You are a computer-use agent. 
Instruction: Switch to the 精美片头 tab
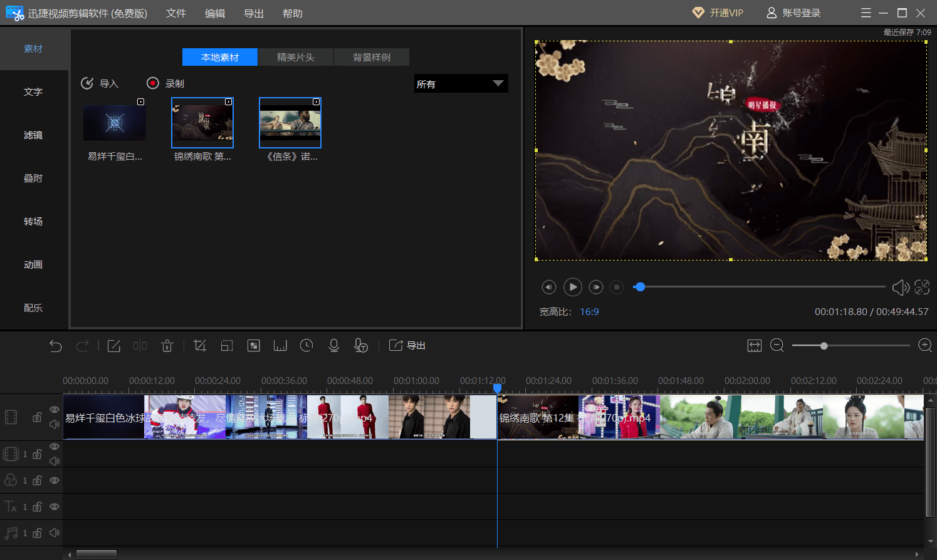coord(296,57)
